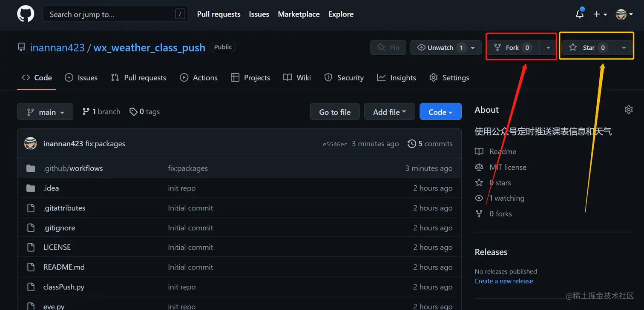The height and width of the screenshot is (310, 644).
Task: Click the repository icon before inannan423
Action: (21, 47)
